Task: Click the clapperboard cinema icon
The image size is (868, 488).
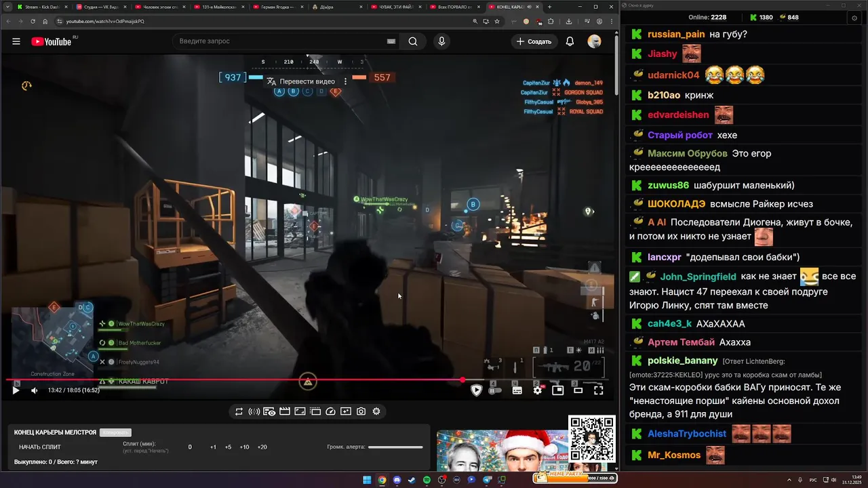Action: pyautogui.click(x=285, y=411)
